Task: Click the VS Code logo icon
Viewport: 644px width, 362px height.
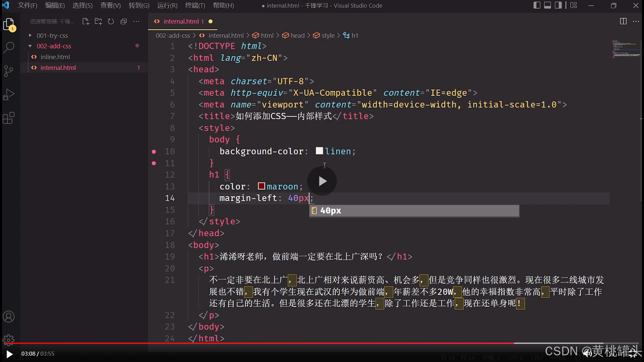Action: point(6,5)
